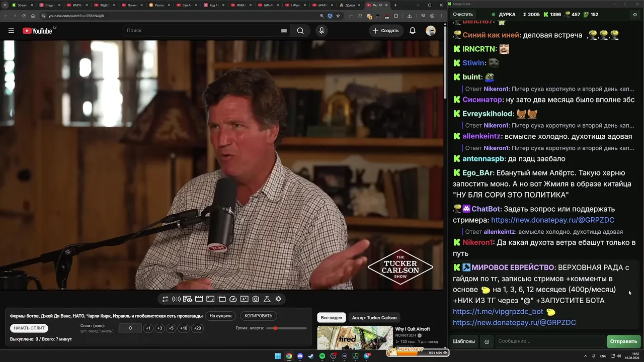Open the Why I Quit Airsoft thumbnail
The height and width of the screenshot is (362, 644).
point(355,337)
